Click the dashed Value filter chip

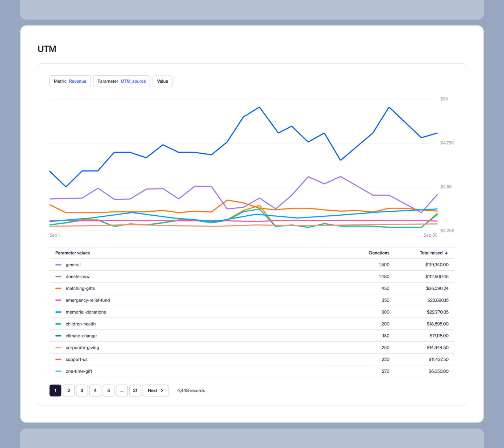tap(162, 81)
